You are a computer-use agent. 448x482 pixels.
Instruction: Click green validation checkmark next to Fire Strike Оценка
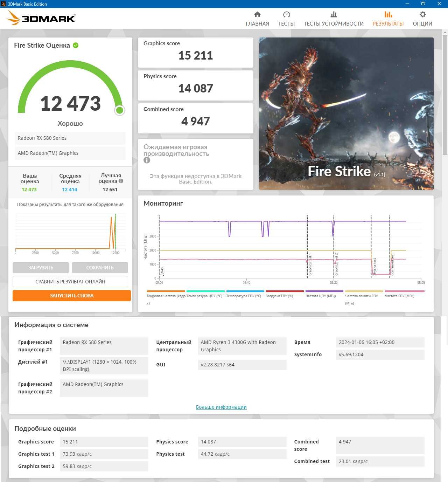[x=76, y=45]
